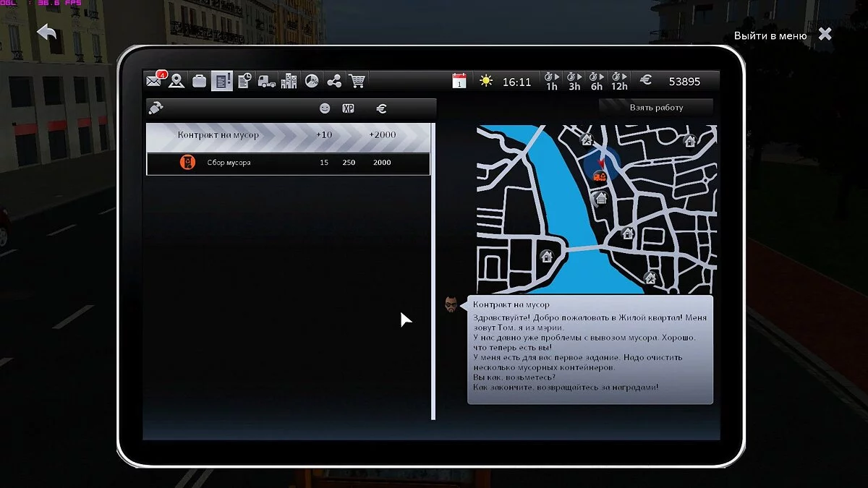
Task: Open the shopping cart store
Action: tap(357, 81)
